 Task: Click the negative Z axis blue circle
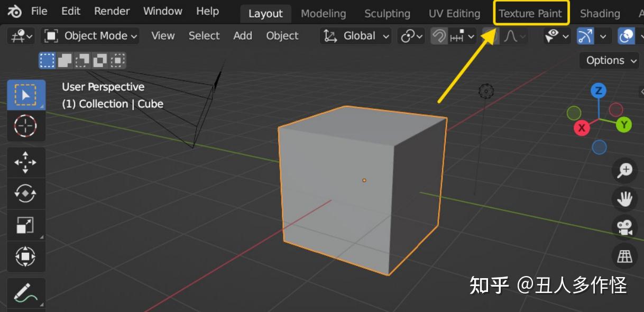pos(599,147)
